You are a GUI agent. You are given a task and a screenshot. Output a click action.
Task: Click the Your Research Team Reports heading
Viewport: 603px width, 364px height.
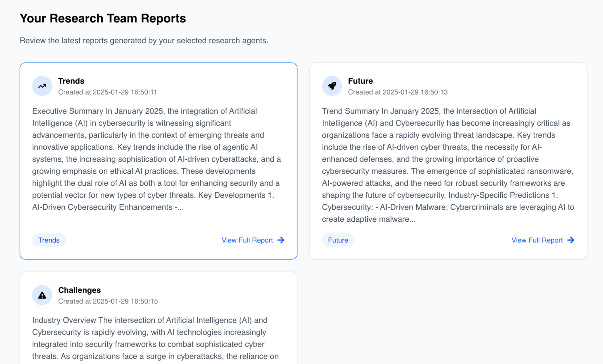click(103, 19)
